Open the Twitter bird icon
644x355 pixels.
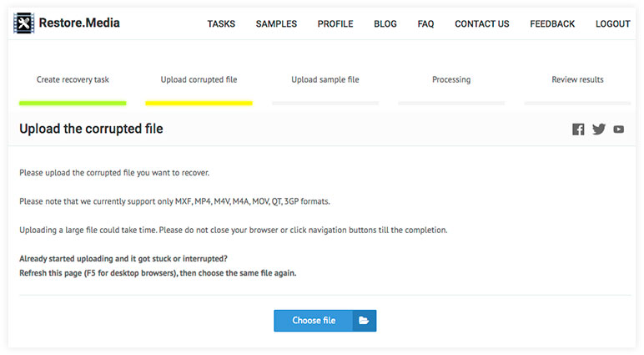pyautogui.click(x=599, y=129)
